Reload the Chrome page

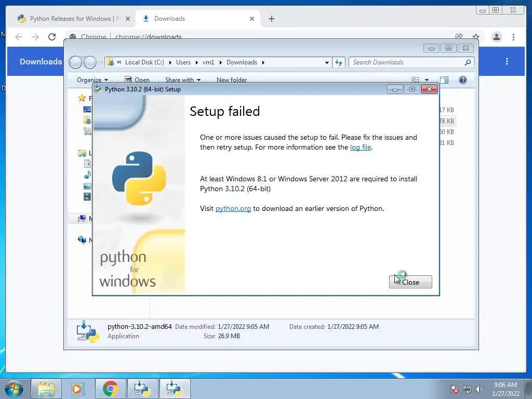point(51,37)
